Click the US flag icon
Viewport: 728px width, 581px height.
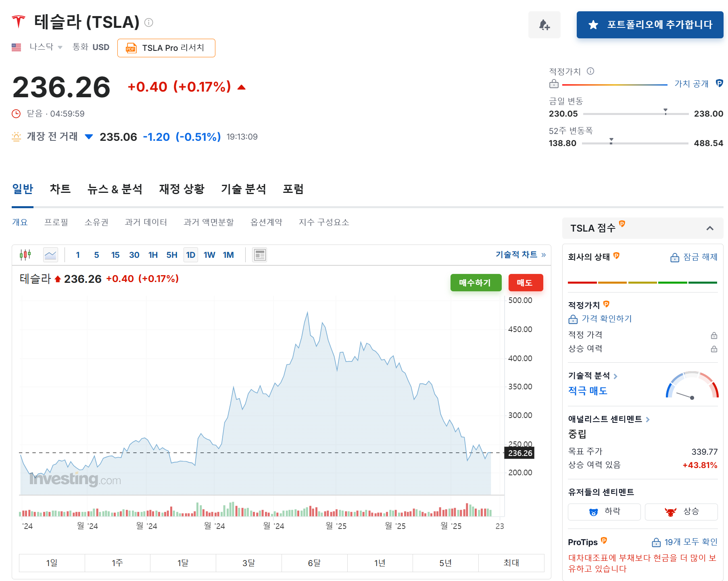pos(16,47)
